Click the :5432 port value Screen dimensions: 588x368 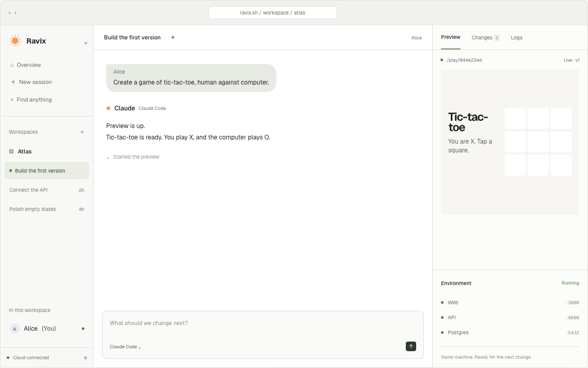[572, 333]
